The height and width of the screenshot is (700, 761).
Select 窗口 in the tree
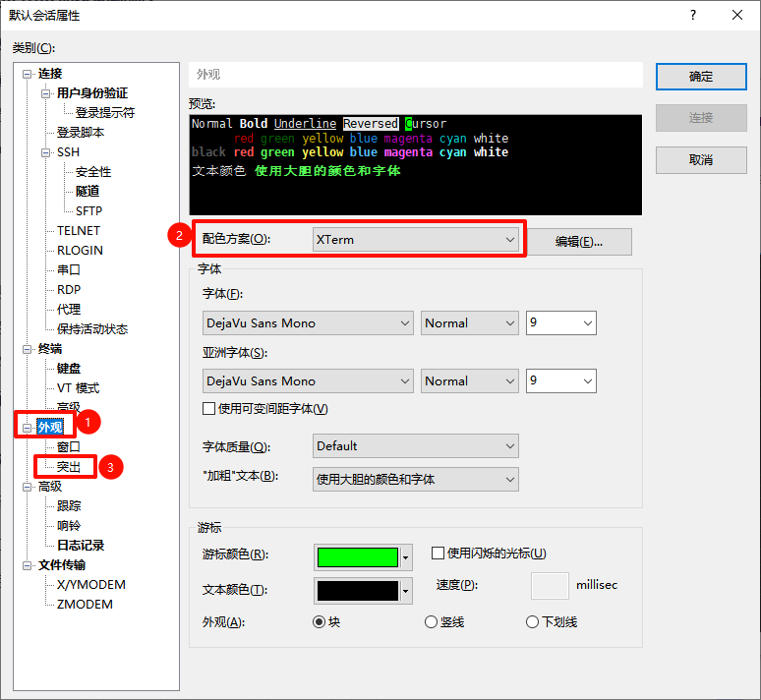coord(69,447)
